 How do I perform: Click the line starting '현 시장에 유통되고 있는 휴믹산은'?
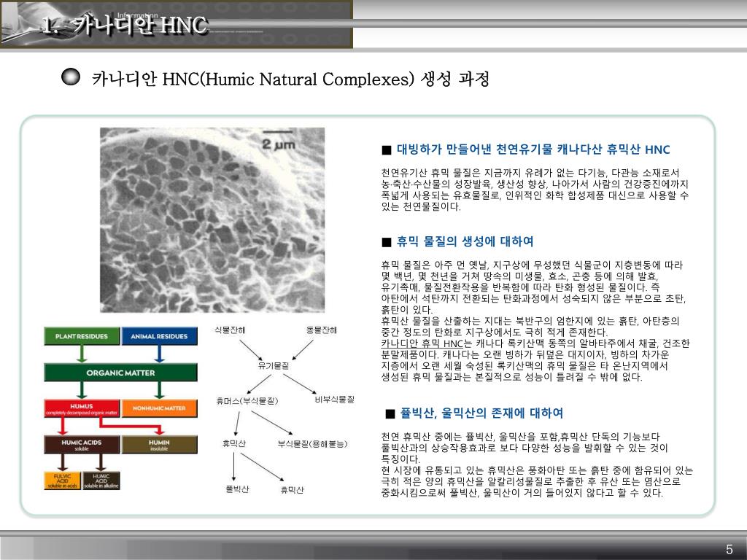click(x=537, y=470)
